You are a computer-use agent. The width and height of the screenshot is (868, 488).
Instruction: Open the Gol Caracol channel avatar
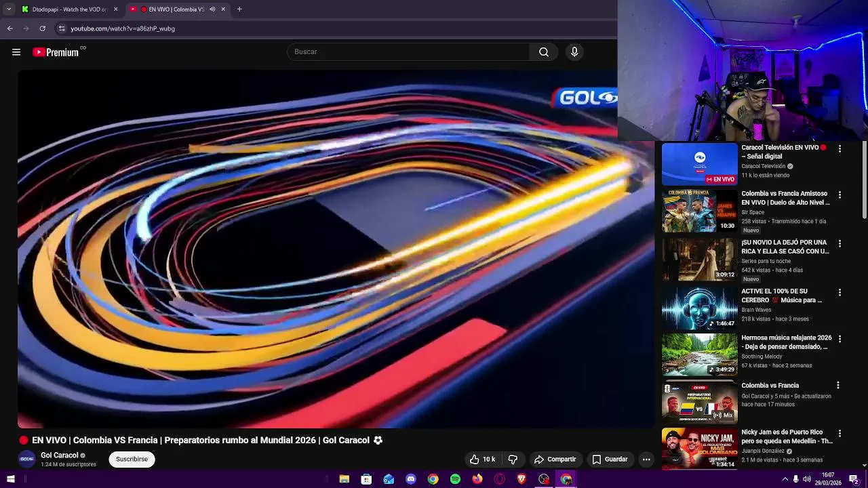27,459
